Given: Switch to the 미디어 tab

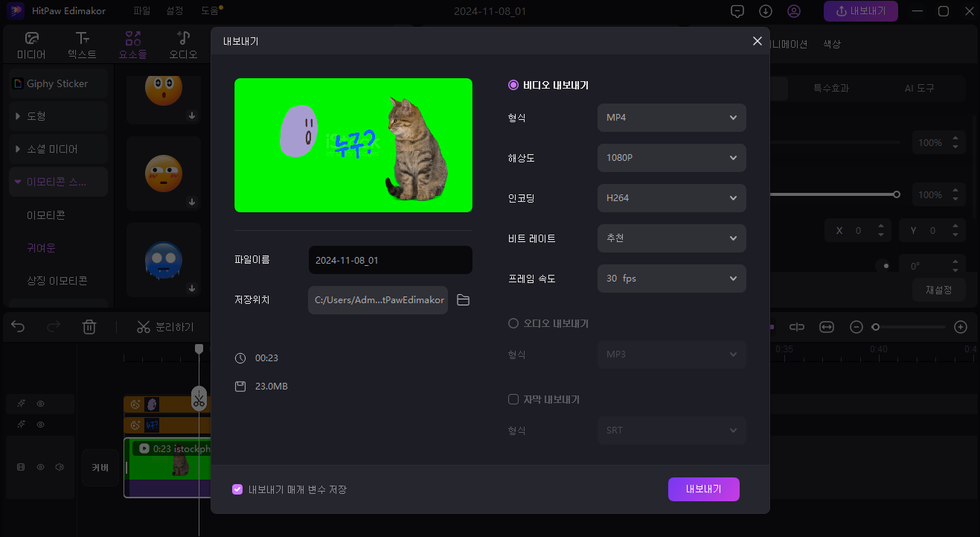Looking at the screenshot, I should click(31, 45).
